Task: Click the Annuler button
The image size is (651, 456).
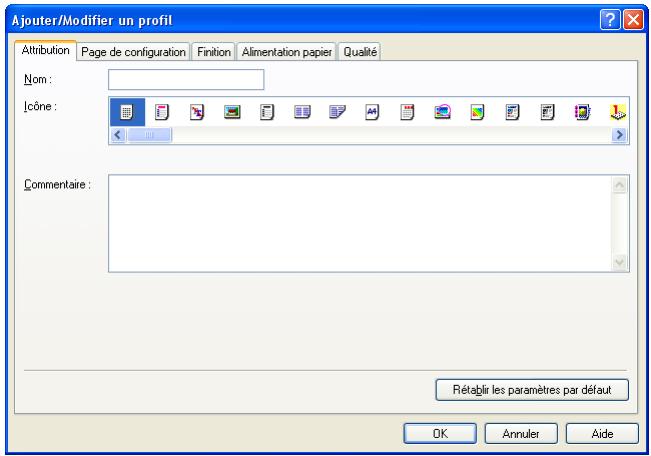Action: point(521,434)
